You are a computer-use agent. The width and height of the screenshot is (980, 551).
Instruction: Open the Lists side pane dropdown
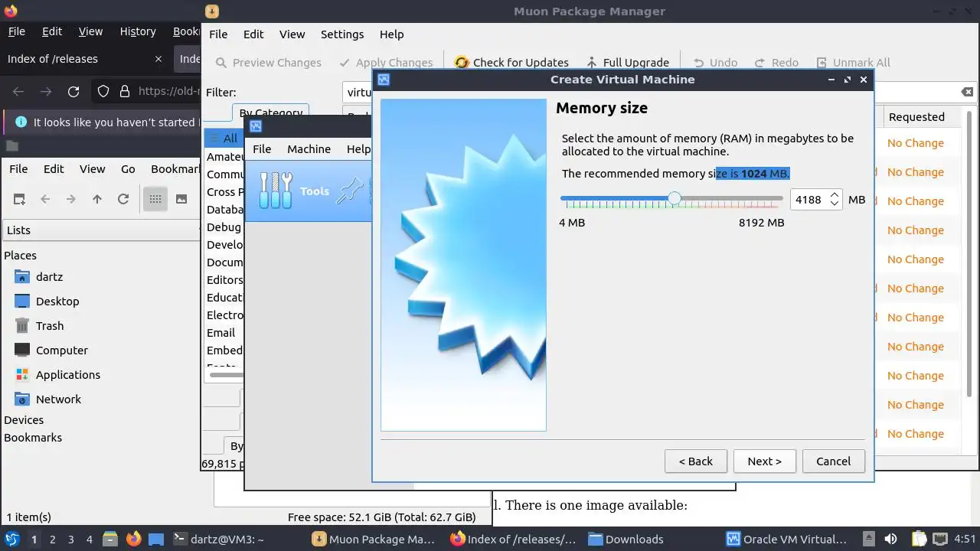click(101, 230)
